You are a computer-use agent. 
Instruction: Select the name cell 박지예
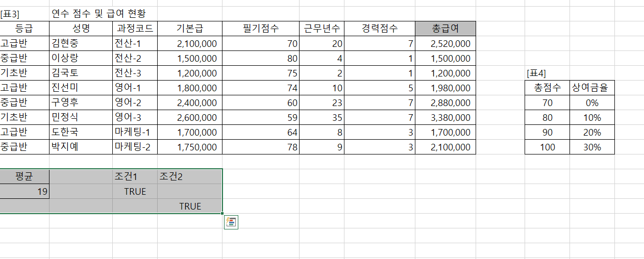coord(65,147)
